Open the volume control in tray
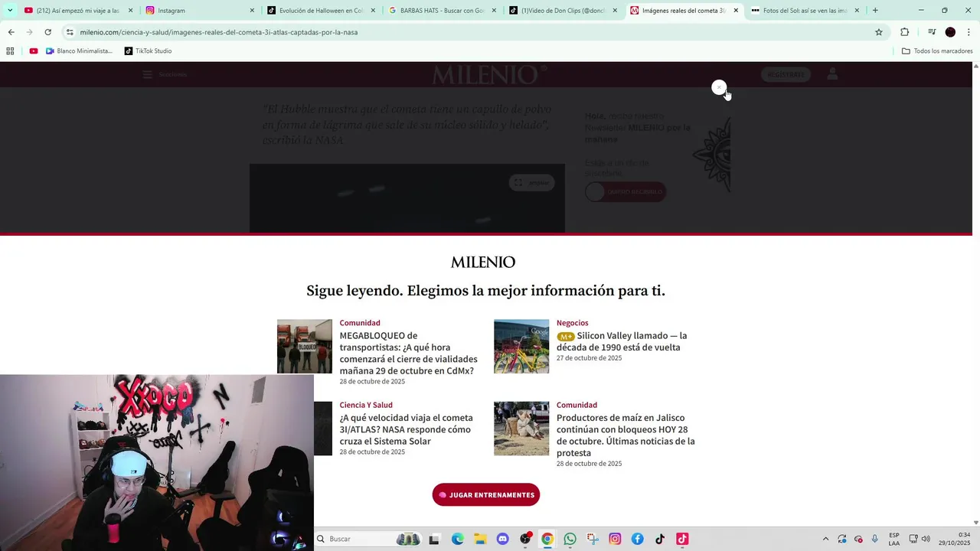Viewport: 980px width, 551px height. (x=926, y=539)
